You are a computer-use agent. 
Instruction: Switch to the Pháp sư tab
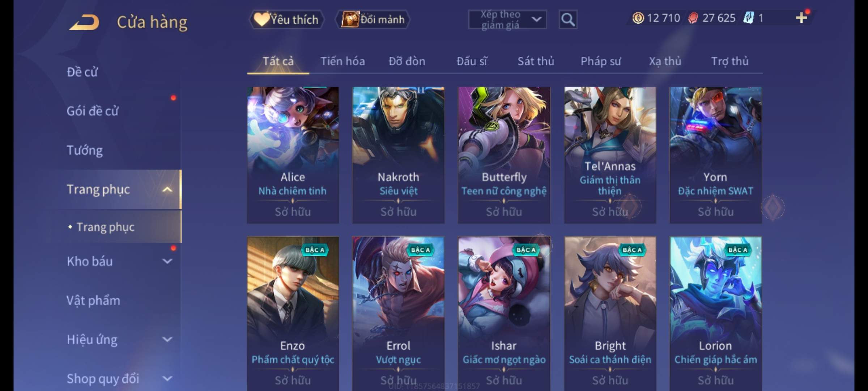(x=601, y=61)
